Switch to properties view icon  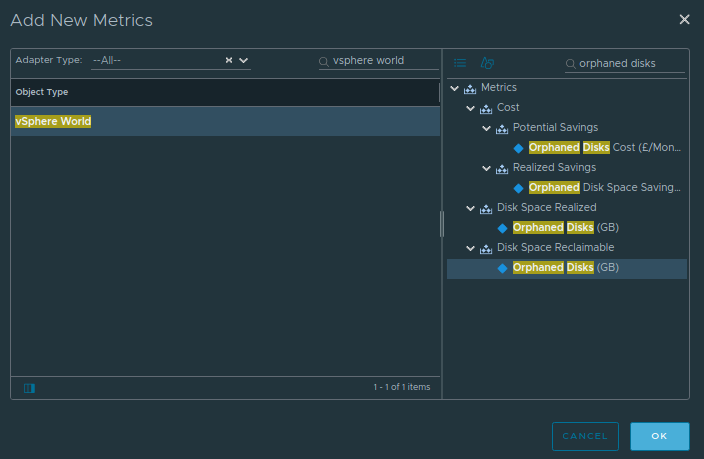click(487, 63)
